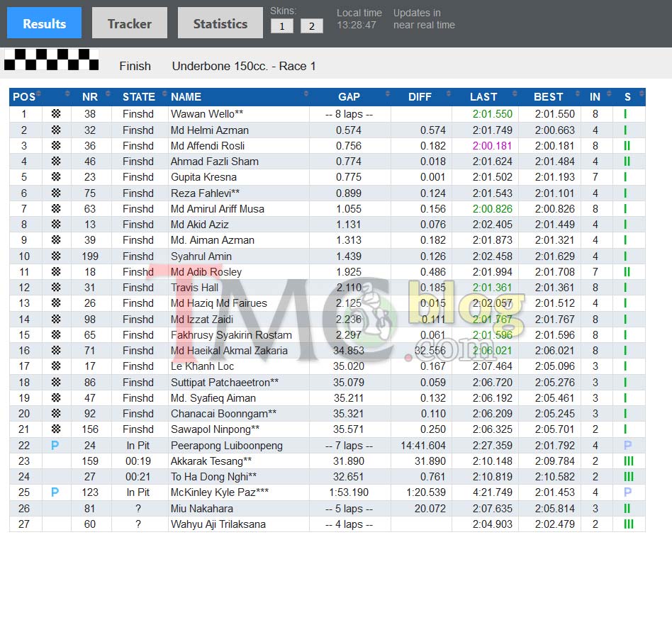The height and width of the screenshot is (632, 672).
Task: Click best lap 2:02.479
Action: [554, 524]
